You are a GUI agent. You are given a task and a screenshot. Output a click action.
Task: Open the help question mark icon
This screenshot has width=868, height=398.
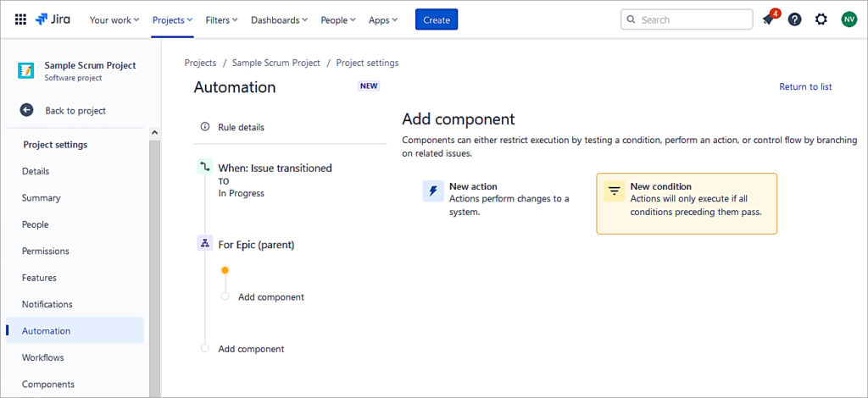coord(794,19)
